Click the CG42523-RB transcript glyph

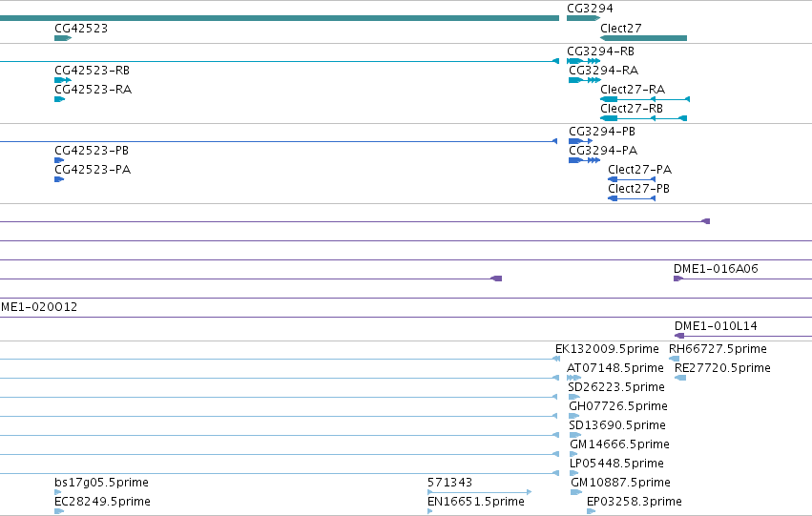point(63,80)
